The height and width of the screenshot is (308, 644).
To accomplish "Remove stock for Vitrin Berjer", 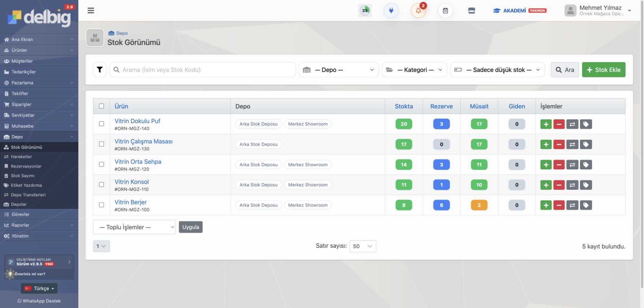I will pos(559,205).
